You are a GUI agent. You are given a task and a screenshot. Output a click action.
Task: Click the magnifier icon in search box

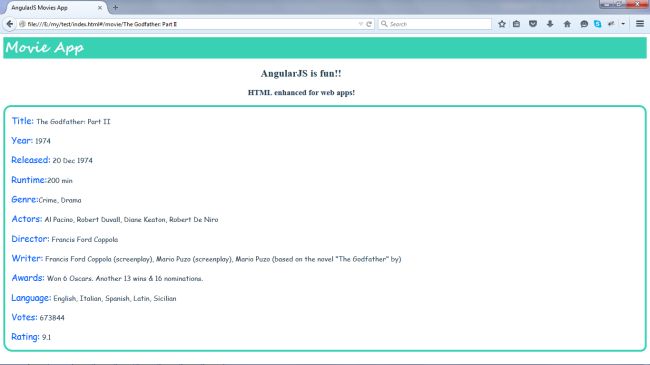(x=384, y=24)
